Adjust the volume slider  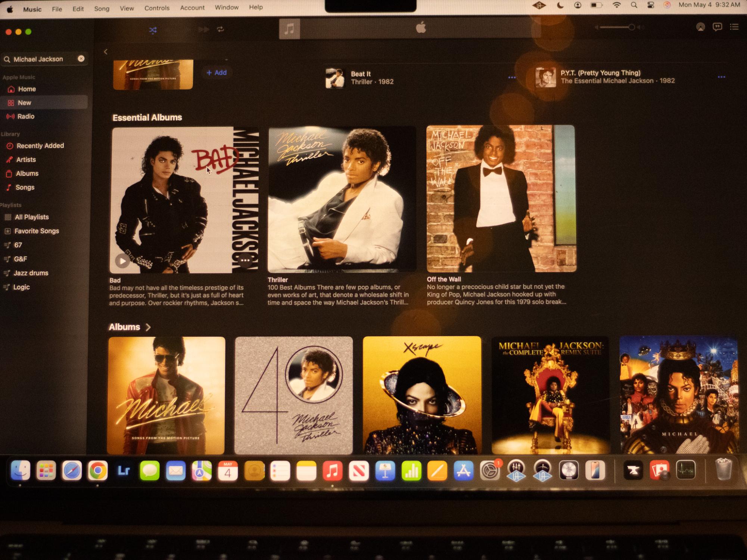(x=617, y=27)
